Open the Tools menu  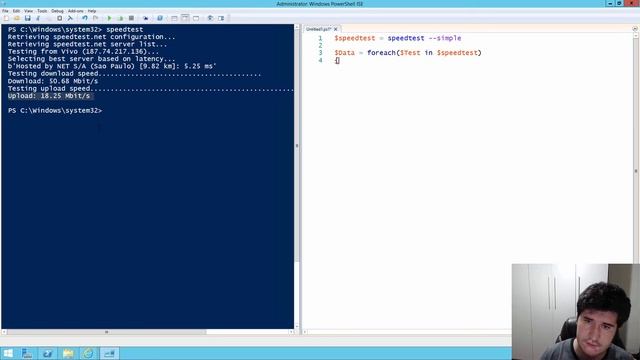(42, 11)
